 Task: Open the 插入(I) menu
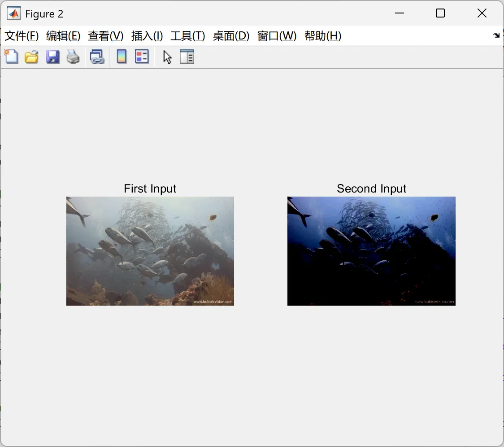pos(147,36)
